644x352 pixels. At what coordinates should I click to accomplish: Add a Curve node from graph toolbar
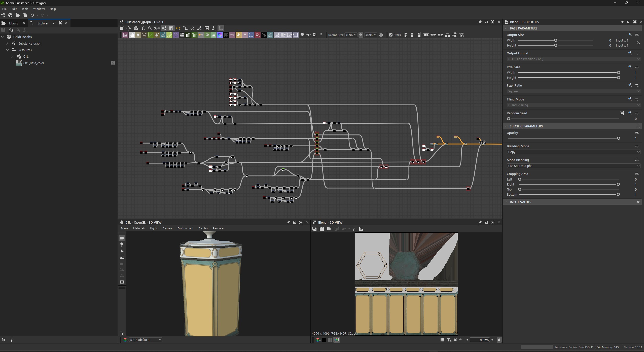point(151,35)
